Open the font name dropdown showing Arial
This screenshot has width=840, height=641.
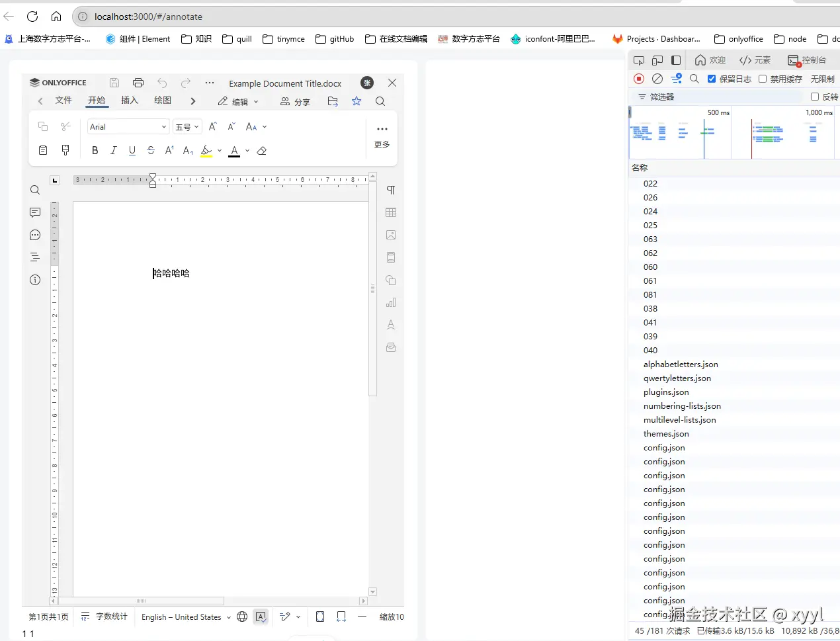(128, 126)
